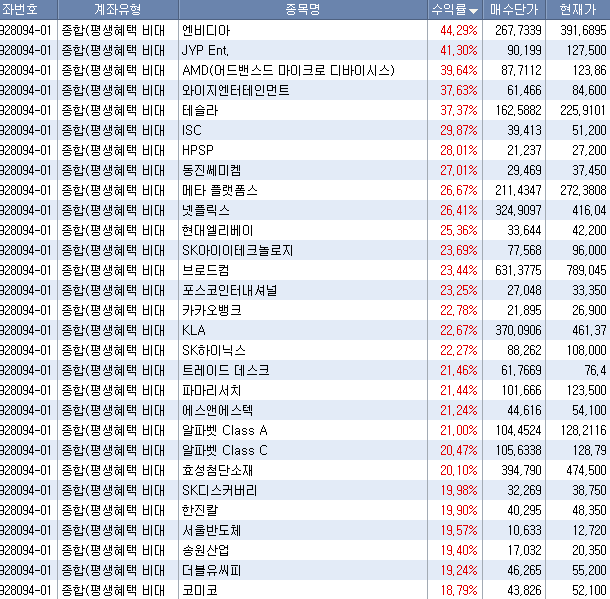Viewport: 610px width, 599px height.
Task: Click the 종목명 column header
Action: tap(303, 9)
